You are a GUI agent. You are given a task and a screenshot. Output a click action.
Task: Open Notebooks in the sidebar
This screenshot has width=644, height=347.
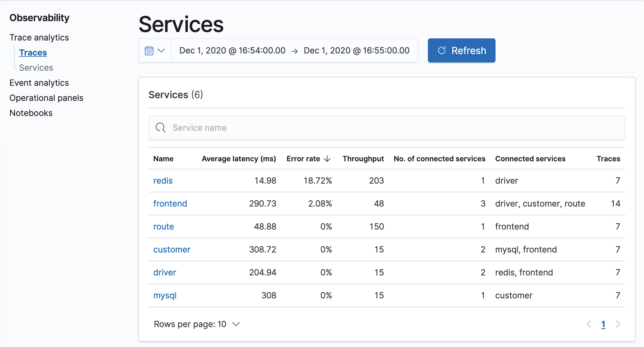(x=31, y=113)
